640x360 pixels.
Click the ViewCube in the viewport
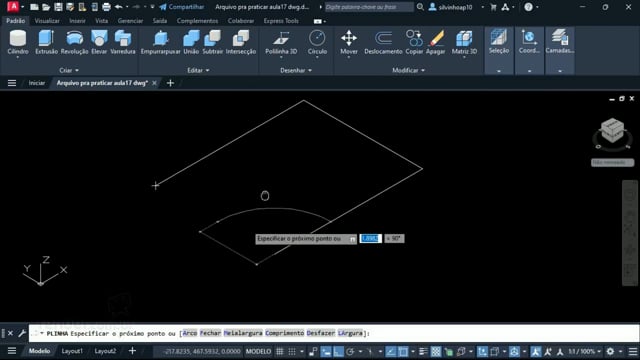pyautogui.click(x=612, y=131)
